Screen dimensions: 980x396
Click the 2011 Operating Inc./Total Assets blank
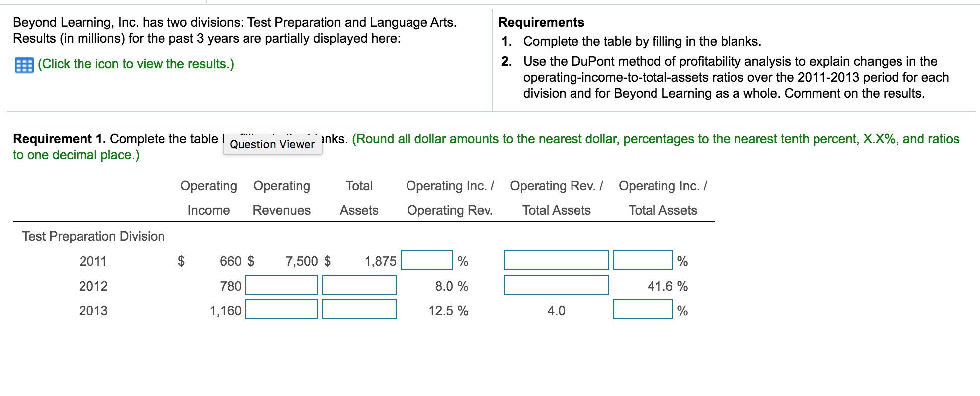pyautogui.click(x=644, y=260)
